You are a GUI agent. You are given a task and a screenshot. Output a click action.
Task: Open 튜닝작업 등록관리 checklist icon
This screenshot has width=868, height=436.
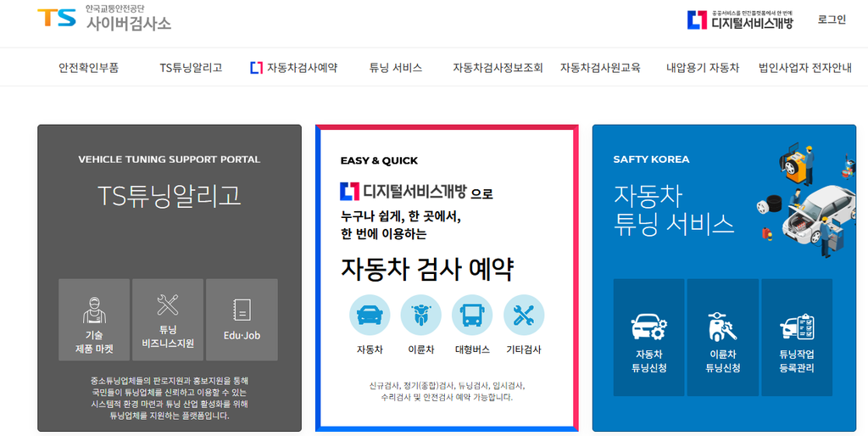coord(797,327)
